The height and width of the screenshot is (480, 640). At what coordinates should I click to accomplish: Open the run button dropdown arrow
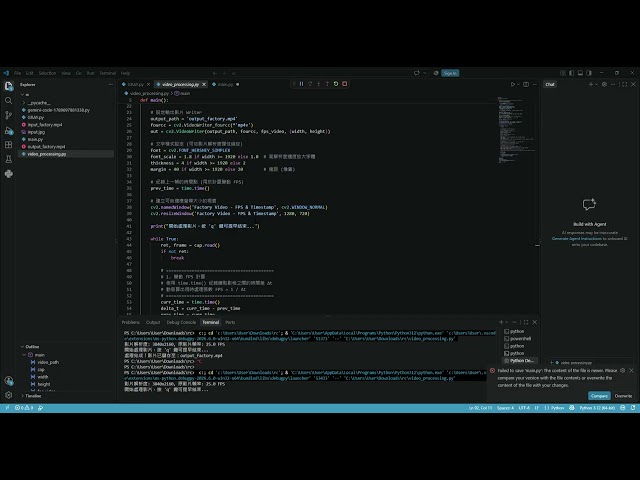(x=518, y=84)
